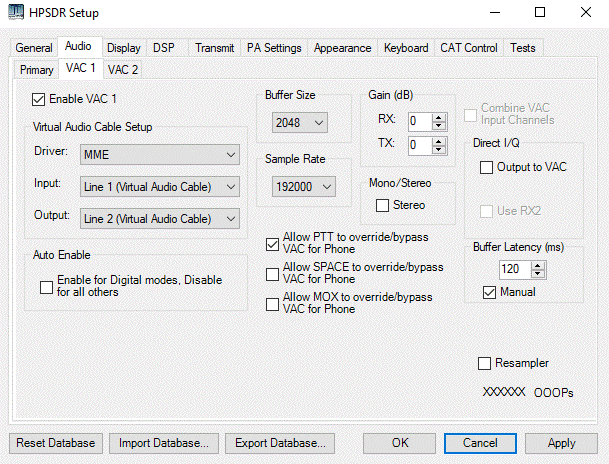This screenshot has width=609, height=464.
Task: Toggle Allow PTT to override/bypass VAC
Action: (x=272, y=244)
